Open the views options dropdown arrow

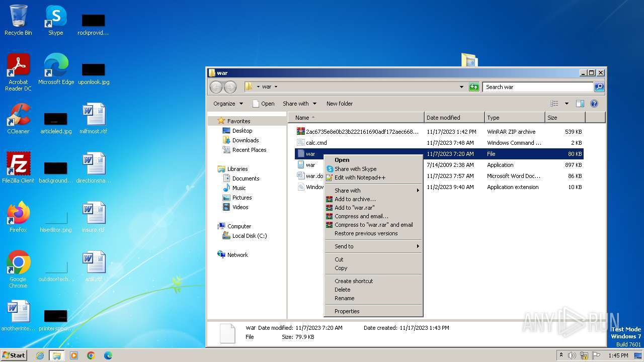tap(567, 104)
